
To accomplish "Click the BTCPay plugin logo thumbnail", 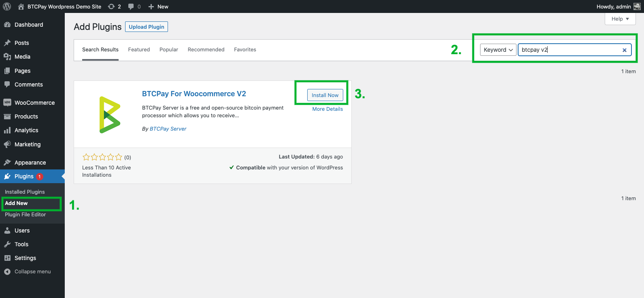I will click(110, 115).
